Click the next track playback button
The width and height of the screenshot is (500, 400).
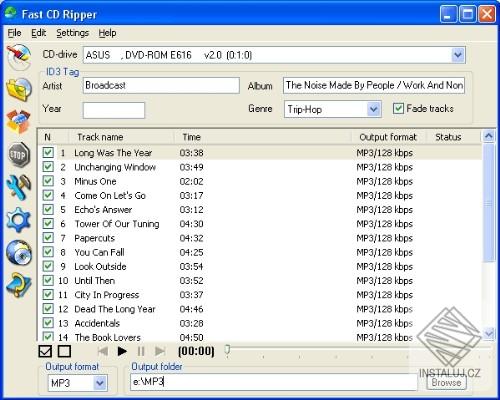[x=160, y=351]
